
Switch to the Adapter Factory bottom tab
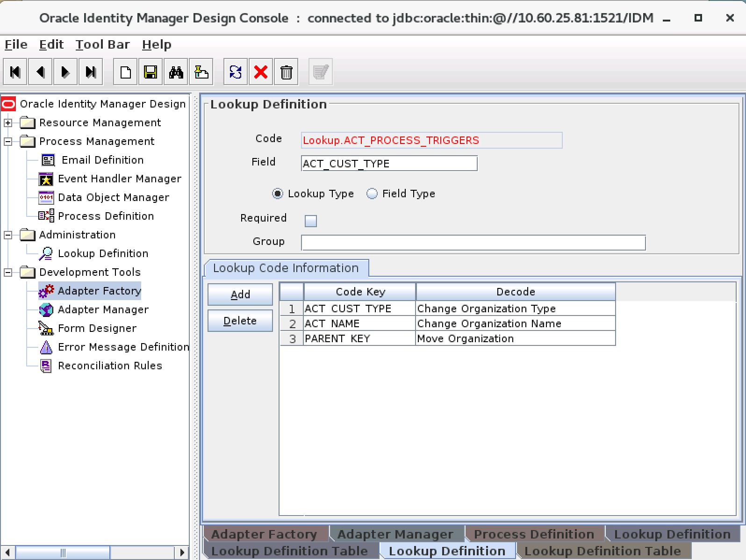coord(264,534)
